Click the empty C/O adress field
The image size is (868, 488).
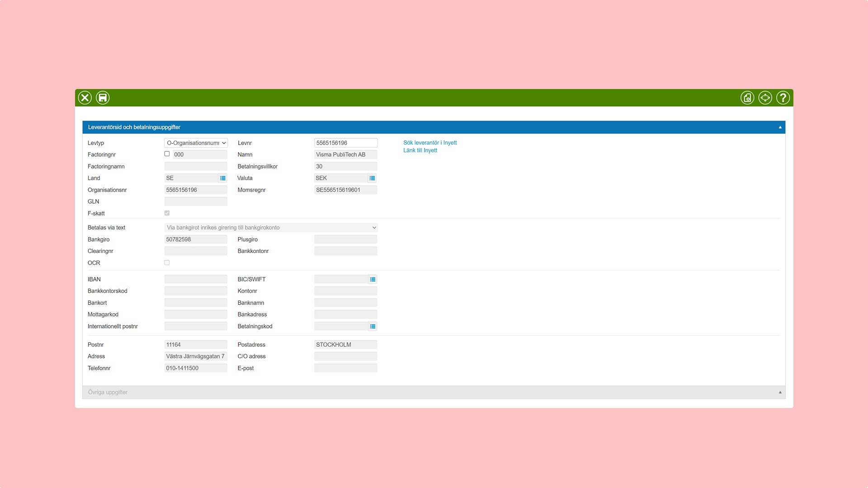click(346, 357)
